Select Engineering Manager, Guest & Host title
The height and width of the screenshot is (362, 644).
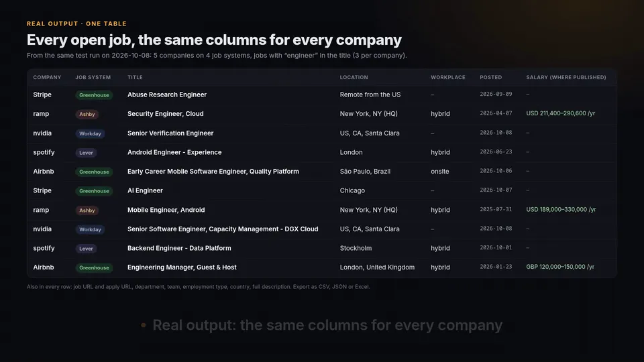[182, 267]
